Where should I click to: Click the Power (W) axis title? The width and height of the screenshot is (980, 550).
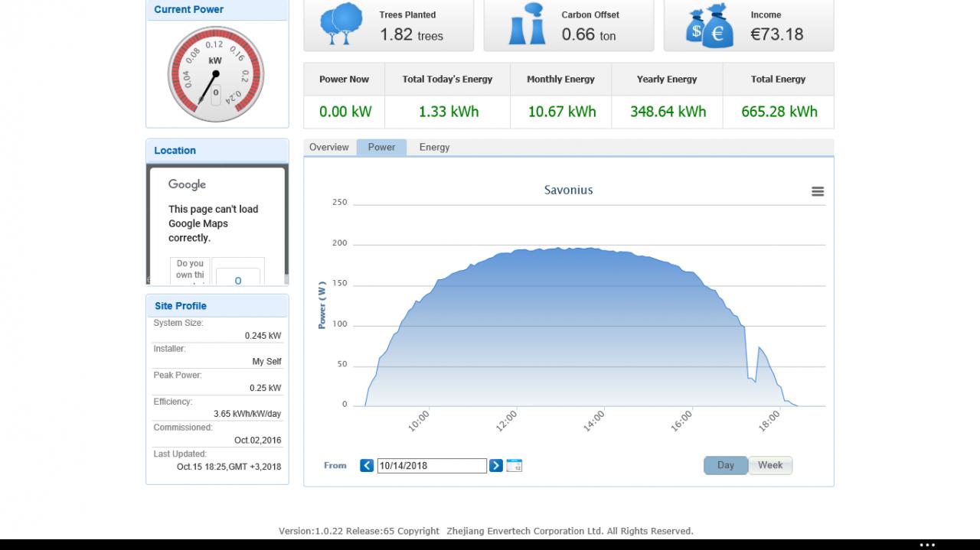coord(322,305)
